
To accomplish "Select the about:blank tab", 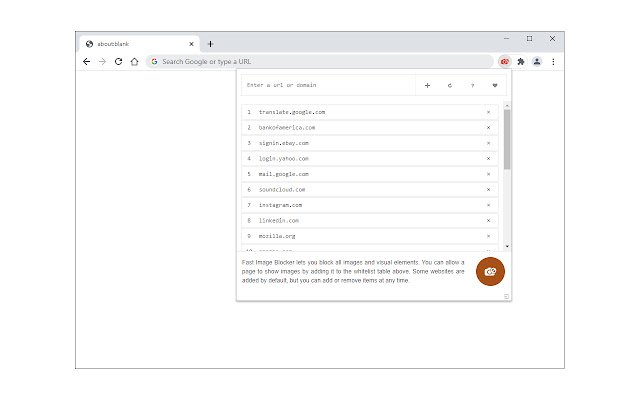I will [x=139, y=44].
